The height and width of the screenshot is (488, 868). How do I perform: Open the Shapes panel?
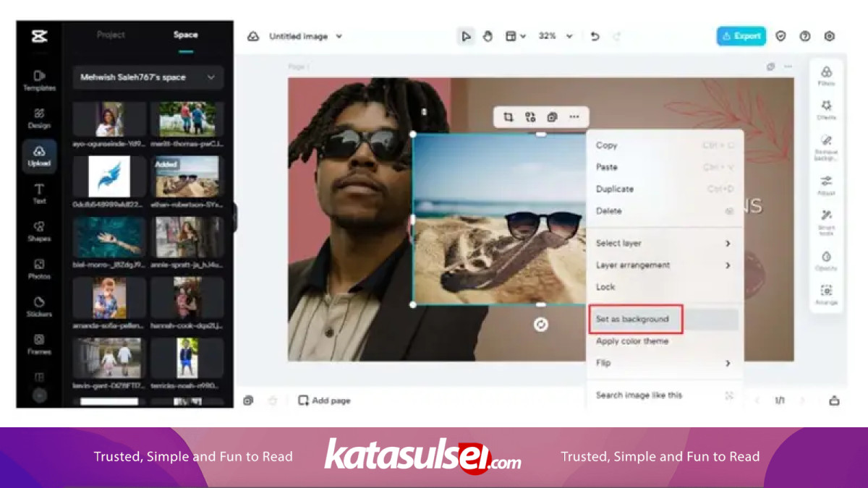point(39,231)
